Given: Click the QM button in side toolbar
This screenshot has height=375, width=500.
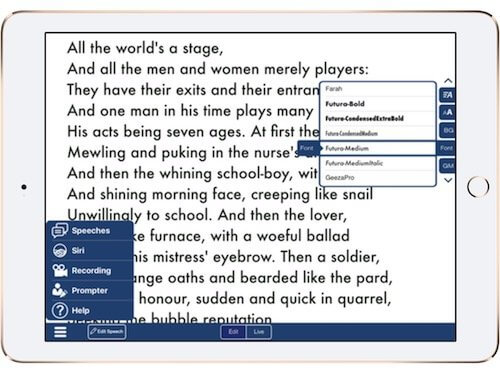Looking at the screenshot, I should pyautogui.click(x=447, y=166).
